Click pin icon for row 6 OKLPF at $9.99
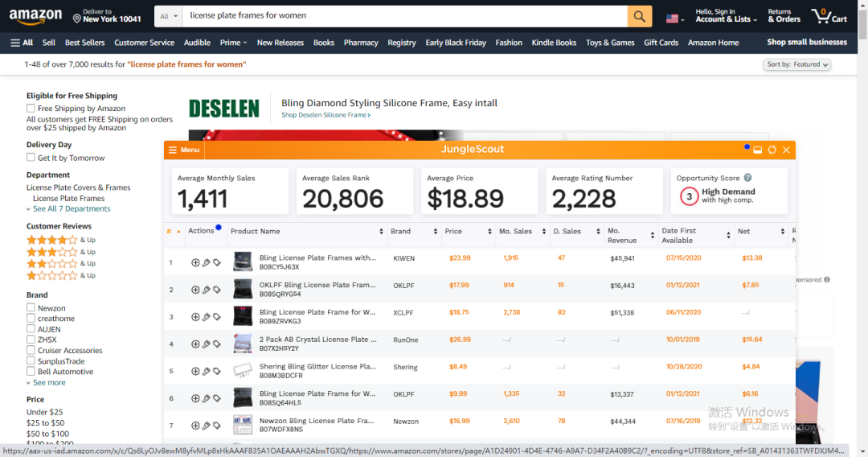The width and height of the screenshot is (868, 457). pyautogui.click(x=206, y=398)
